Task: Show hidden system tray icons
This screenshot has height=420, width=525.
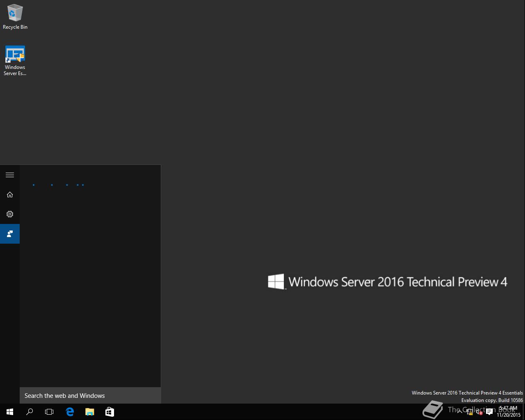Action: 460,412
